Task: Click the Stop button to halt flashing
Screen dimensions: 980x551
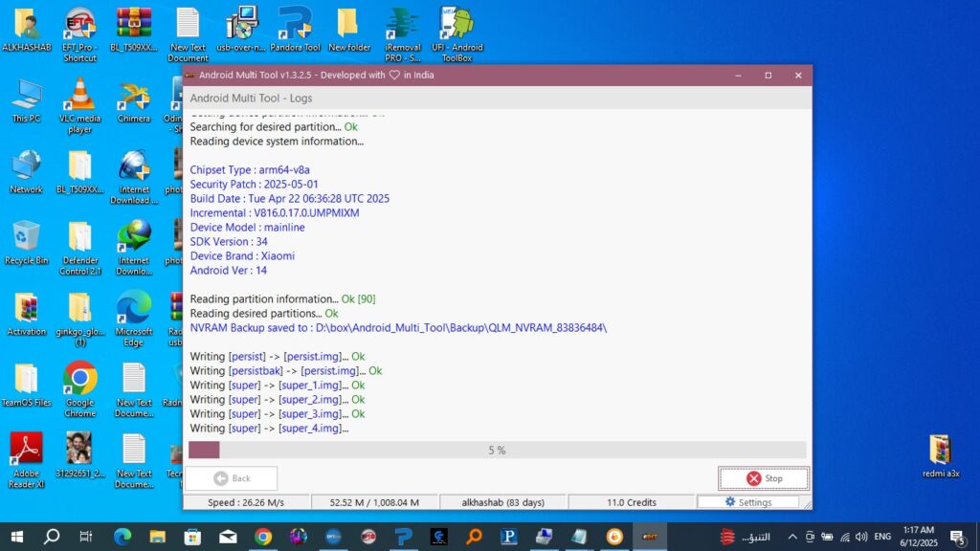Action: [x=764, y=478]
